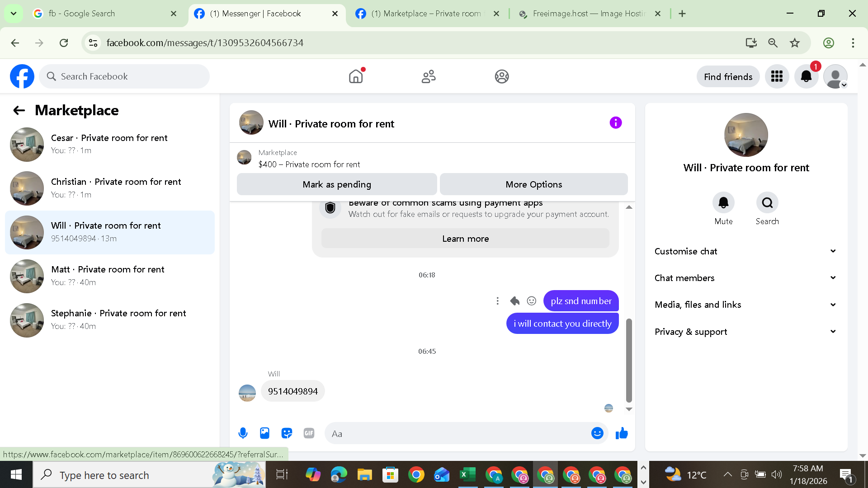The width and height of the screenshot is (868, 488).
Task: Open the GIF picker icon
Action: tap(309, 433)
